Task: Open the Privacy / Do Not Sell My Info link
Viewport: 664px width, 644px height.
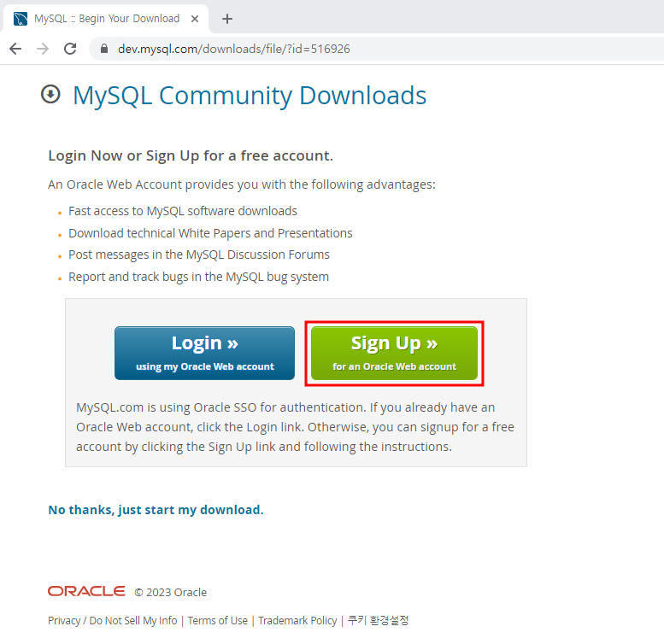Action: pyautogui.click(x=112, y=620)
